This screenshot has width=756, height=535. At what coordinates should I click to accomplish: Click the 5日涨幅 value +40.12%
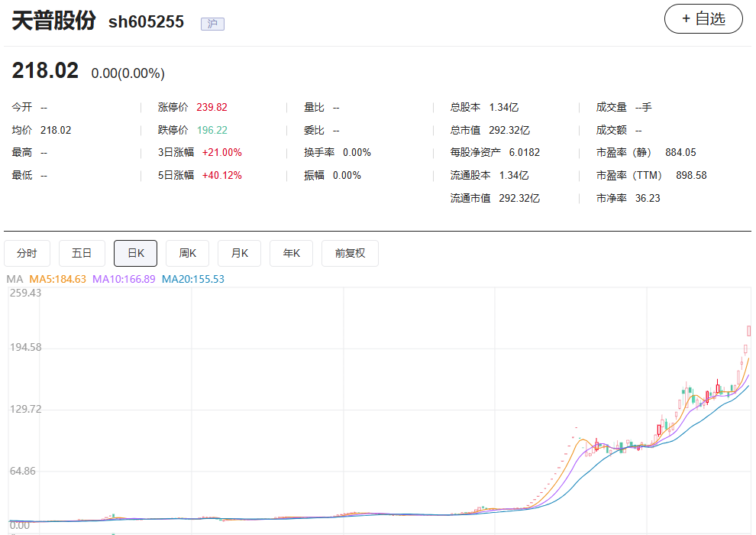pos(221,175)
